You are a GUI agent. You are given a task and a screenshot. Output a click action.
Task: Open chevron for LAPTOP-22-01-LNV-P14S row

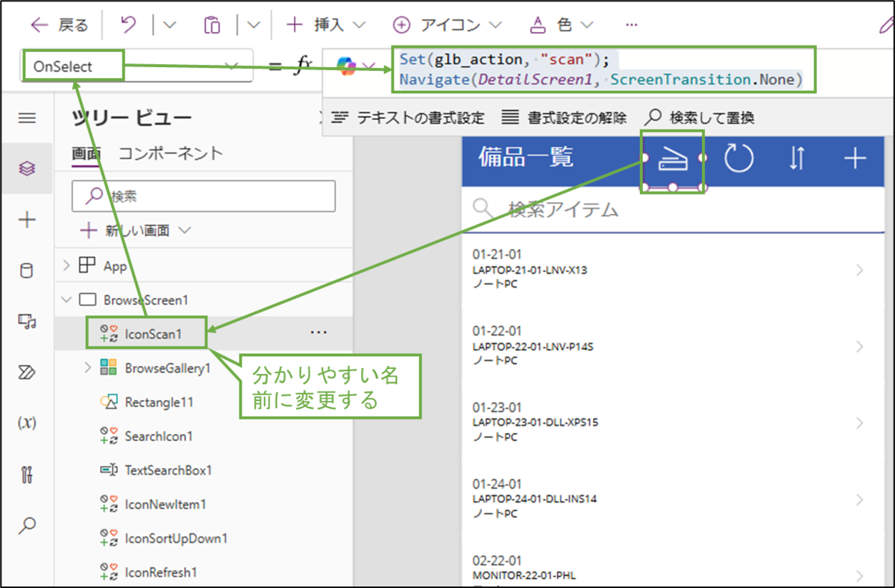pyautogui.click(x=860, y=347)
